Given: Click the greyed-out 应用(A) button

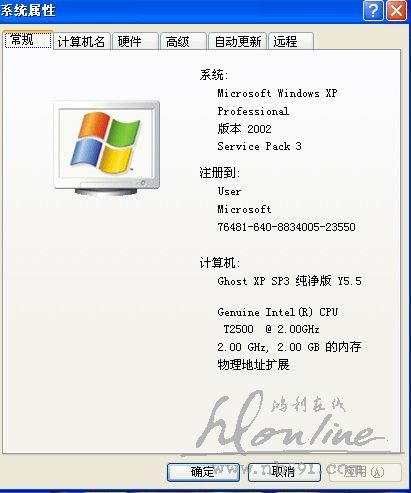Looking at the screenshot, I should click(x=365, y=472).
